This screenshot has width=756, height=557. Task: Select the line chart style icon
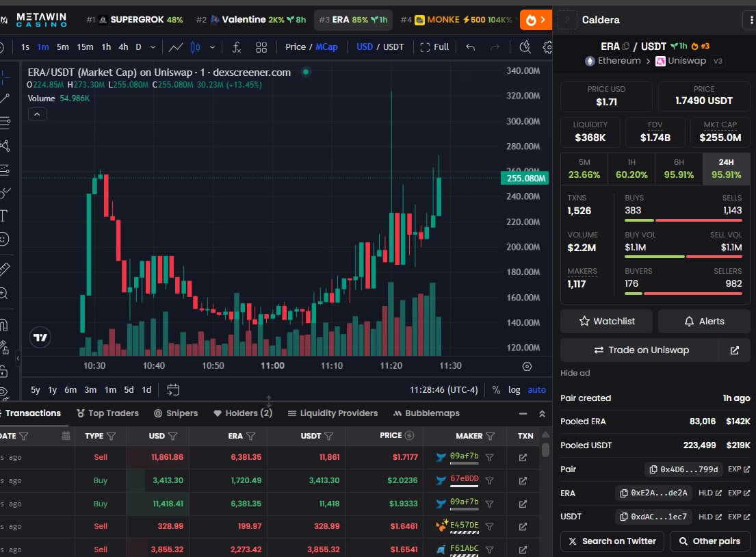[x=176, y=47]
